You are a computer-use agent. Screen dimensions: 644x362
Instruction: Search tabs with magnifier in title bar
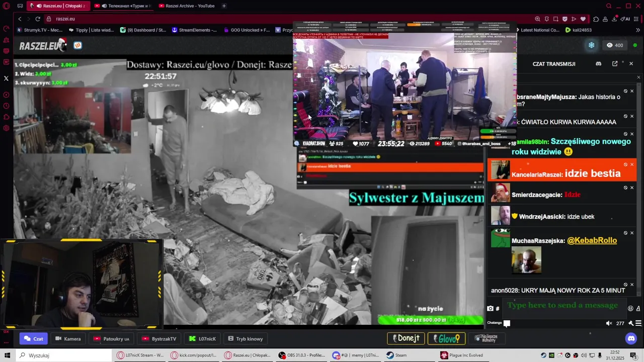coord(609,6)
